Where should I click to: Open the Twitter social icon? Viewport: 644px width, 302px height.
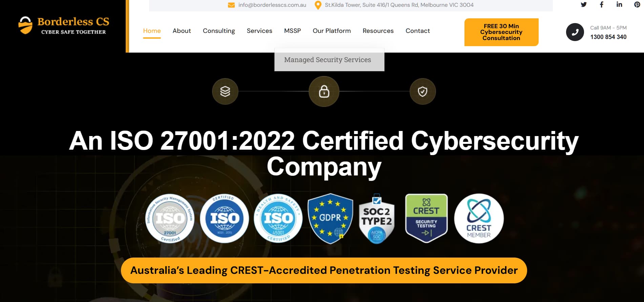(x=584, y=5)
